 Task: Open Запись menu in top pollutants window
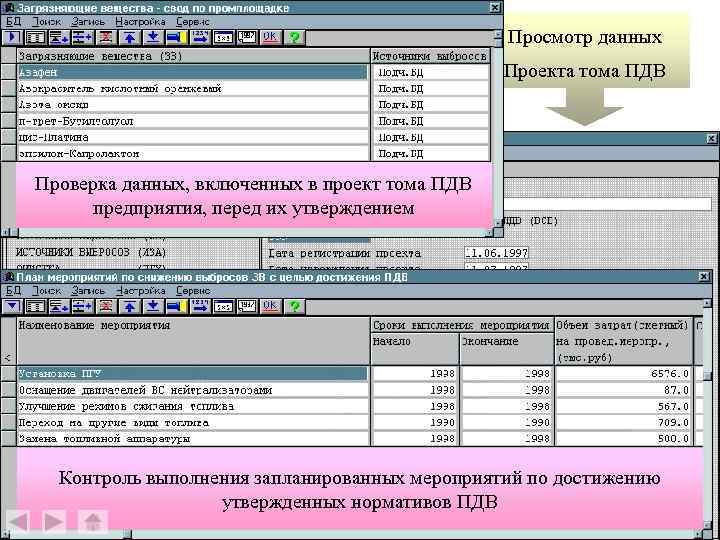[88, 22]
